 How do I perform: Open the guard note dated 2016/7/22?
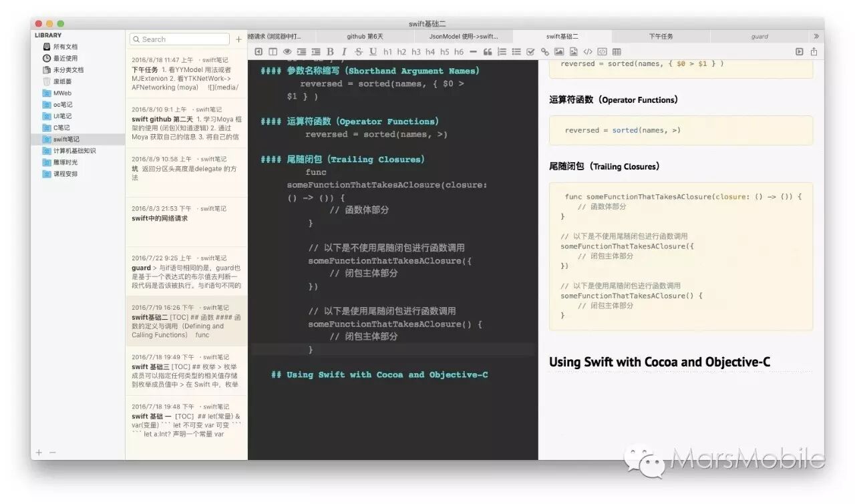pos(186,272)
